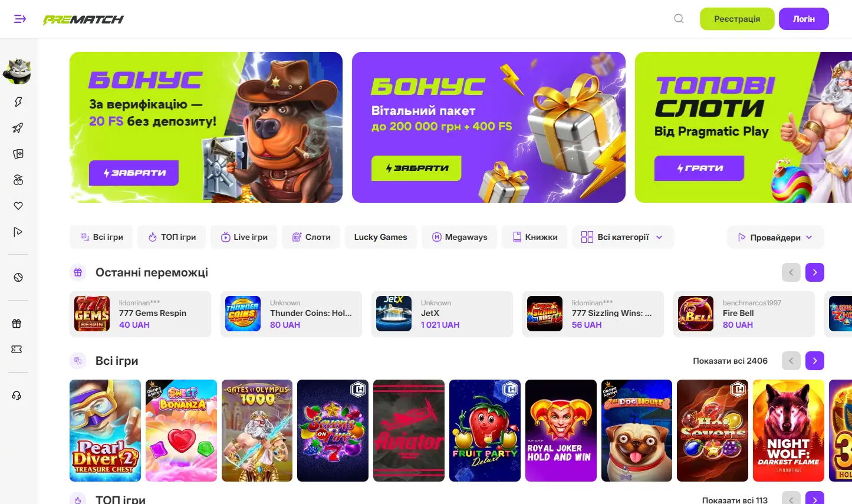Click the lightning bolt sidebar icon
Screen dimensions: 852x504
(18, 102)
